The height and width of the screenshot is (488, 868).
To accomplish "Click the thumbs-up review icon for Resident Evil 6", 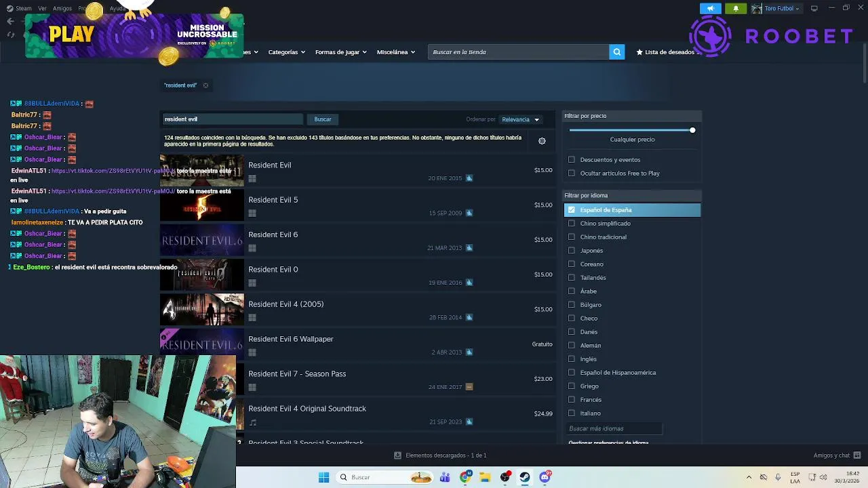I will [469, 248].
